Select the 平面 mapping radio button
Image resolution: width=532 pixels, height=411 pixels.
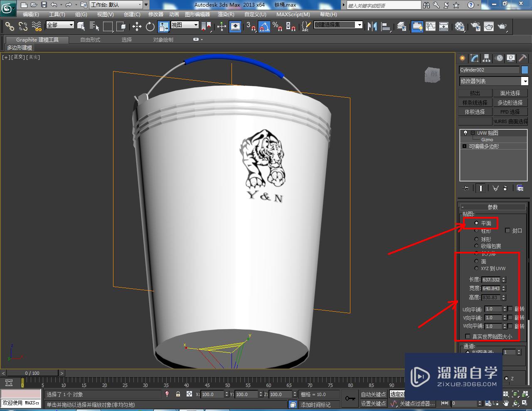[476, 223]
